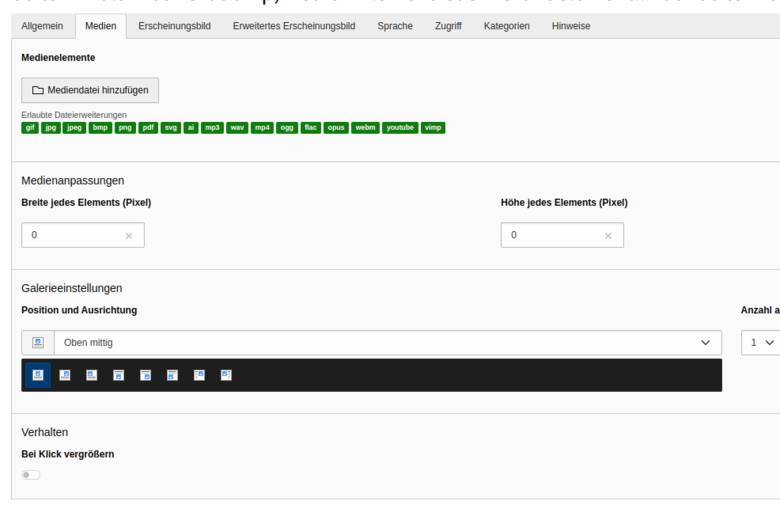
Task: Click the opus extension badge
Action: point(336,128)
